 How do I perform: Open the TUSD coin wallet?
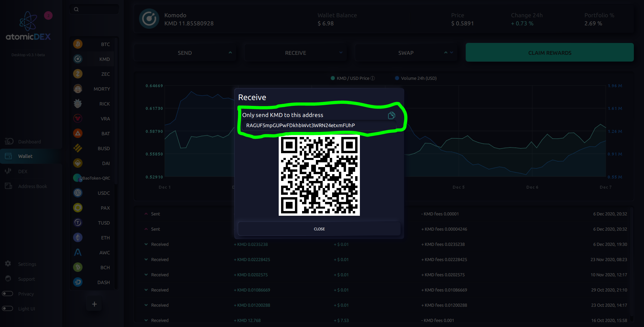(x=92, y=223)
